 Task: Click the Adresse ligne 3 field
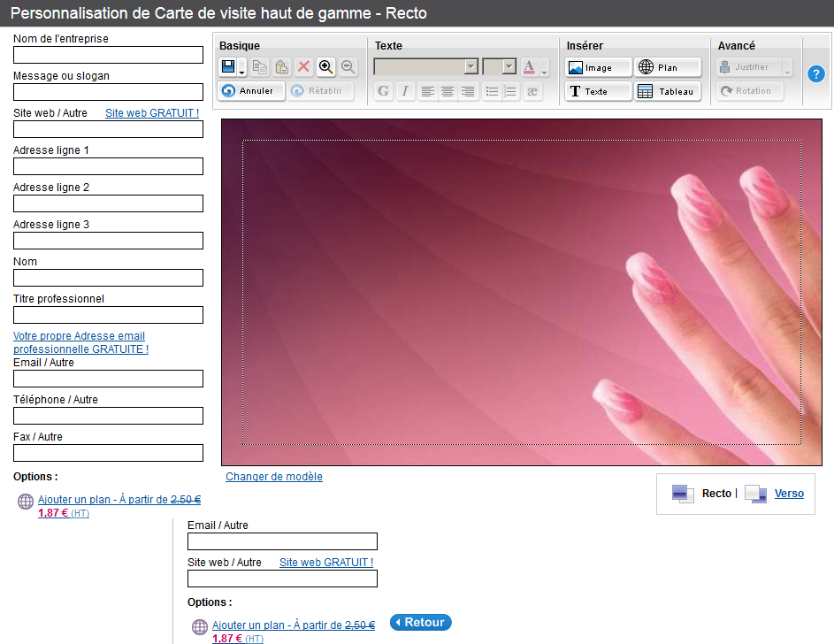(x=108, y=241)
